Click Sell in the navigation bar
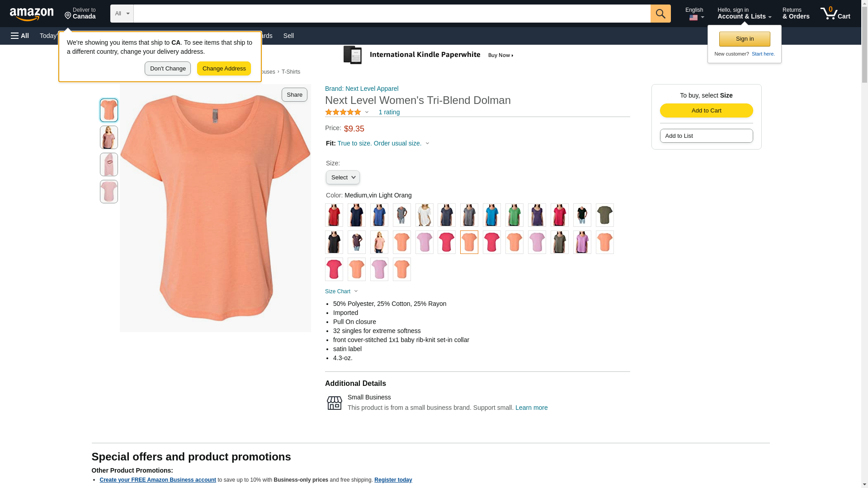 click(x=288, y=36)
